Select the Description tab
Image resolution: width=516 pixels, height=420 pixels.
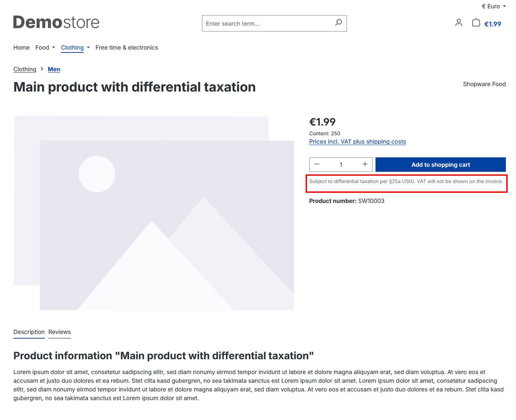point(29,332)
